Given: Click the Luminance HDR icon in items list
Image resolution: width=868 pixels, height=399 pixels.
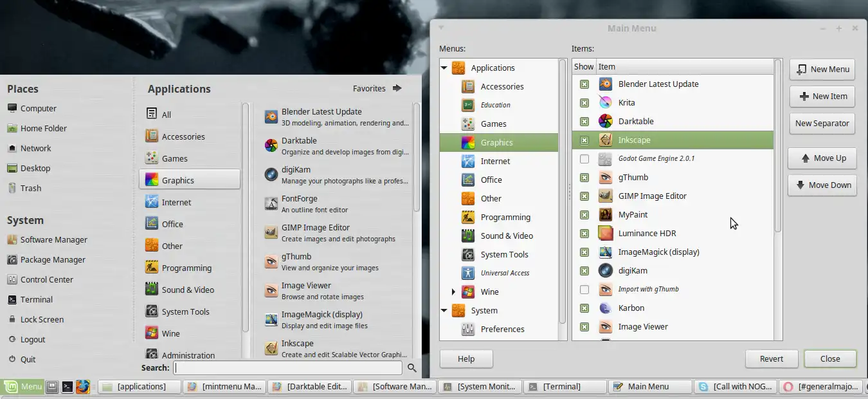Looking at the screenshot, I should [x=605, y=233].
